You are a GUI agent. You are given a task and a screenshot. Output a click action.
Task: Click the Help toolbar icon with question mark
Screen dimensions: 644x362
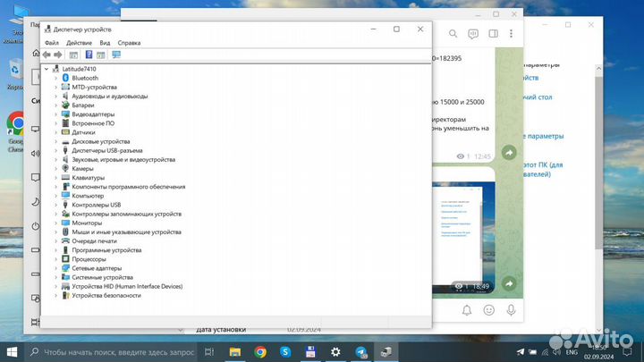tap(89, 55)
